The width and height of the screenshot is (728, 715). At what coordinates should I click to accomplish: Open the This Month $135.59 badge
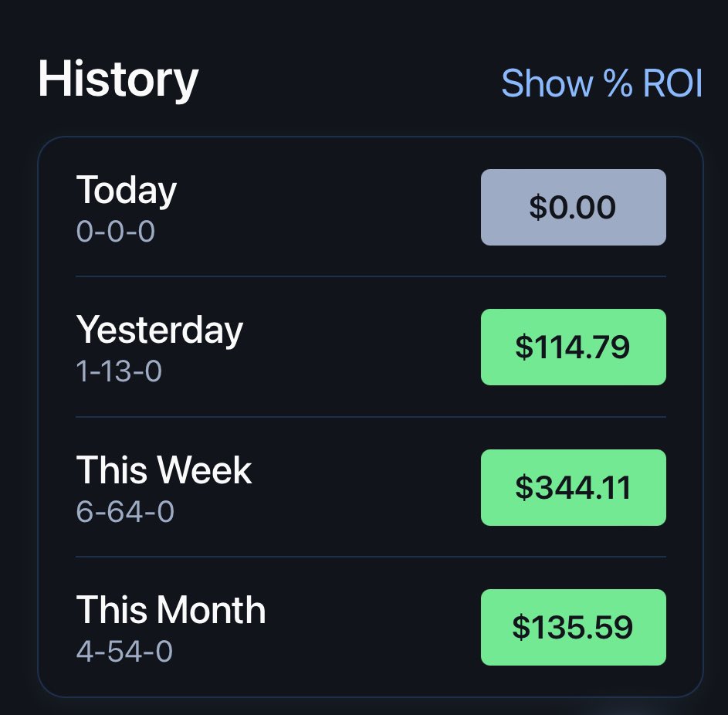574,627
